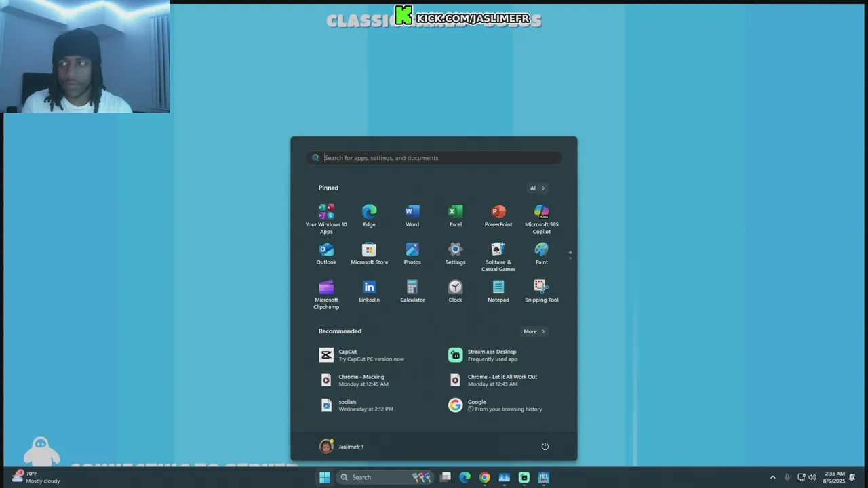Viewport: 868px width, 488px height.
Task: Launch Edge from pinned apps
Action: [x=369, y=216]
